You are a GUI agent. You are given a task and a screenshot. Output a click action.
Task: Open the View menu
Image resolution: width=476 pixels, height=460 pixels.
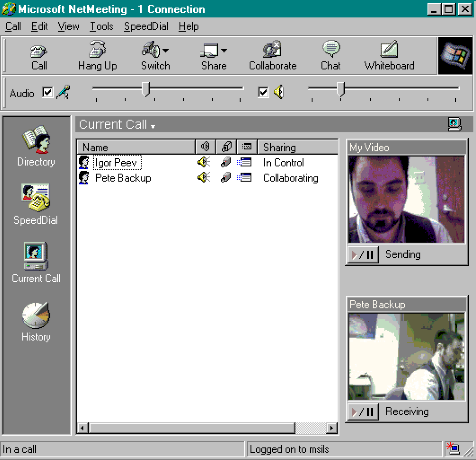click(69, 26)
